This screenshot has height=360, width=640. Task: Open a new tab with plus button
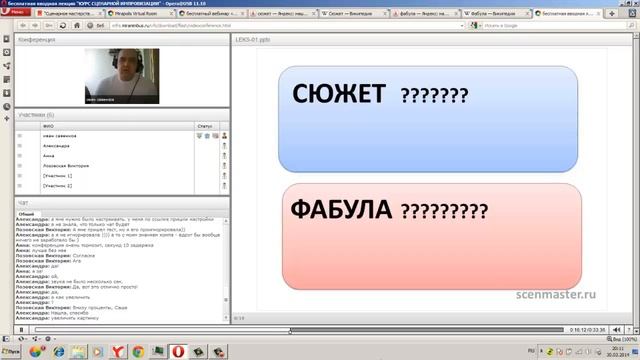click(612, 13)
